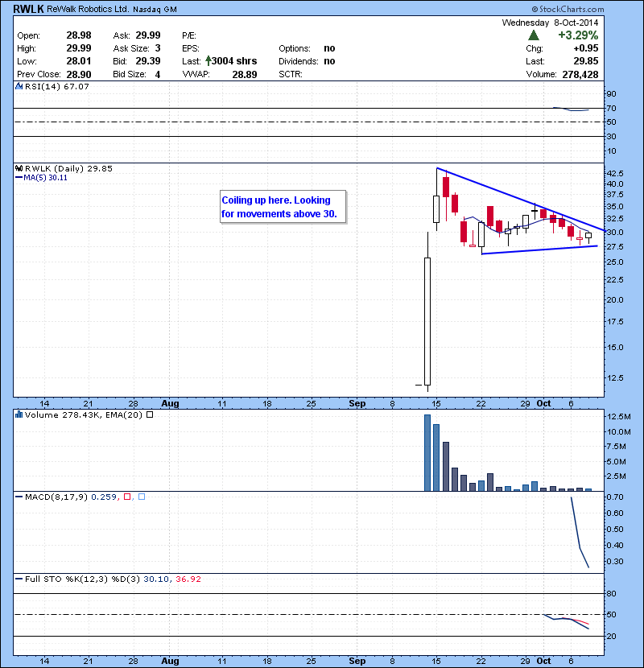Click the VWAP value 28.89
This screenshot has width=644, height=668.
coord(245,75)
